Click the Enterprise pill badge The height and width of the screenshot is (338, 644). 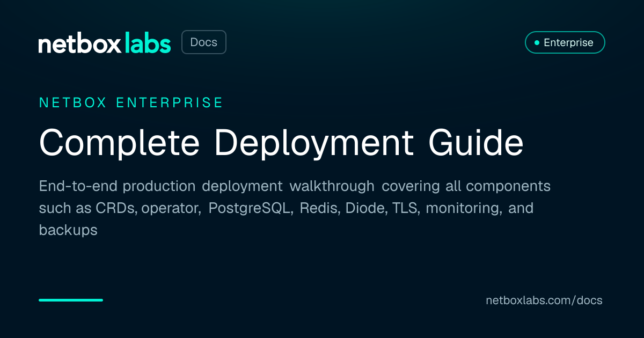pyautogui.click(x=565, y=42)
